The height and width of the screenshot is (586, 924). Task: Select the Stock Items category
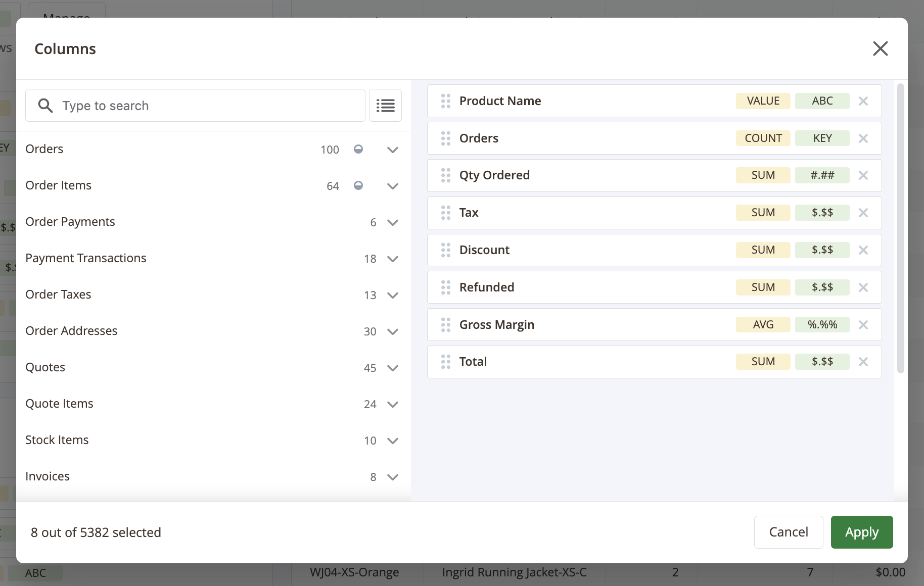click(x=57, y=440)
